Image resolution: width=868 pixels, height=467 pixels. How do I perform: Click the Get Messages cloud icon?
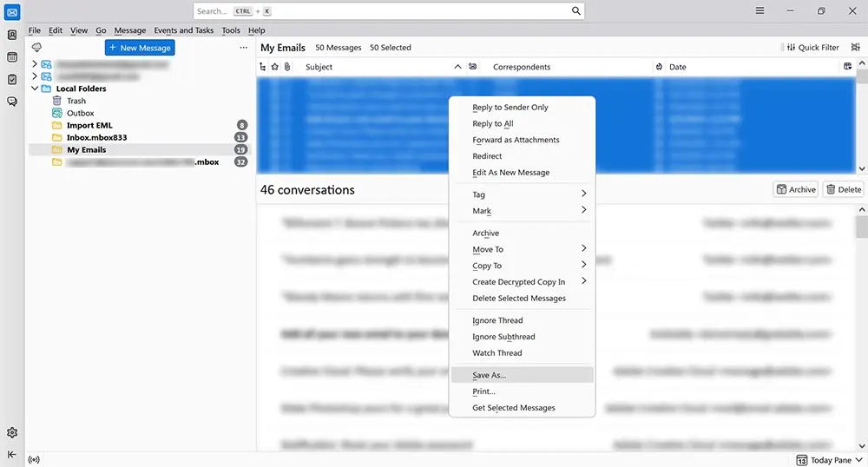36,48
